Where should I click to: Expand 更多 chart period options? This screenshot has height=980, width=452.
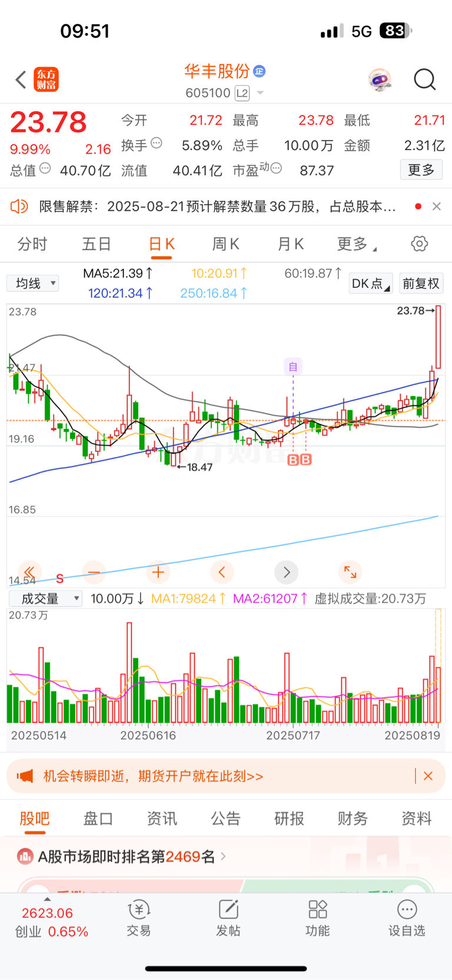coord(357,244)
